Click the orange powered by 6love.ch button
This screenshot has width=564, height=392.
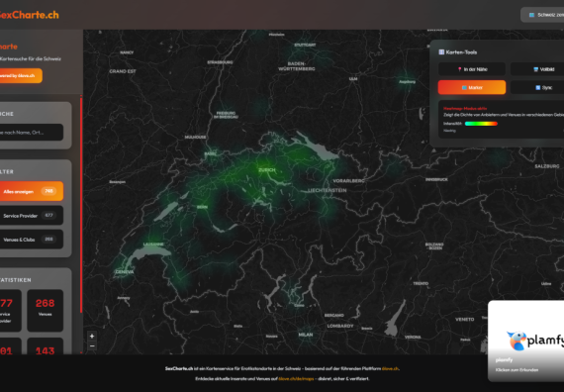click(x=21, y=75)
